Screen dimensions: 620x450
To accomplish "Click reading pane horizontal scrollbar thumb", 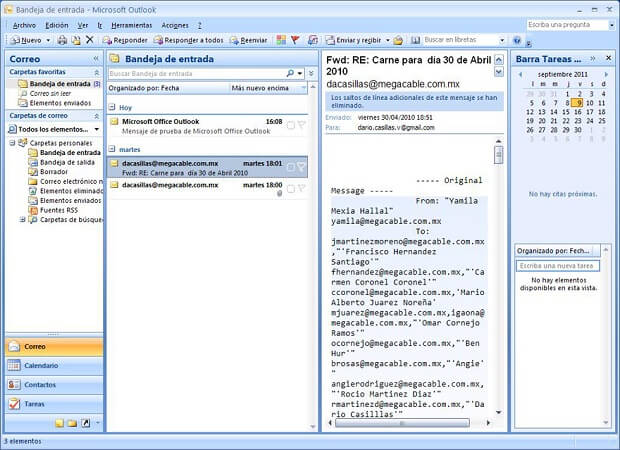I will pos(402,423).
